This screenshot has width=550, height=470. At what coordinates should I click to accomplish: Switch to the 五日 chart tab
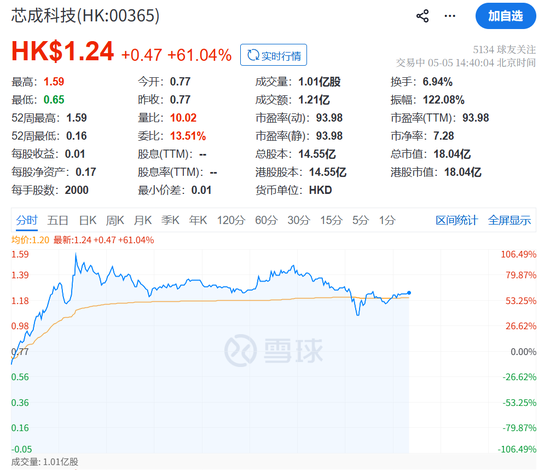click(58, 220)
